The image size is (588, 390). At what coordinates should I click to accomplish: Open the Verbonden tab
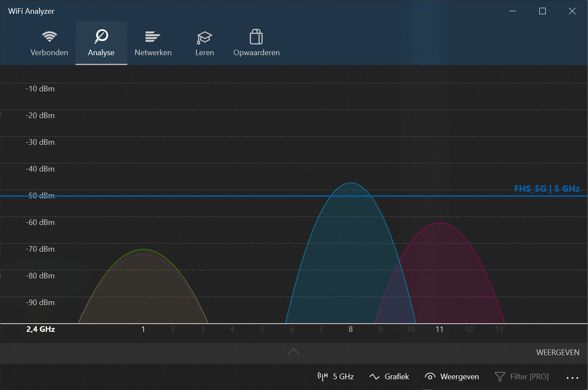[49, 43]
